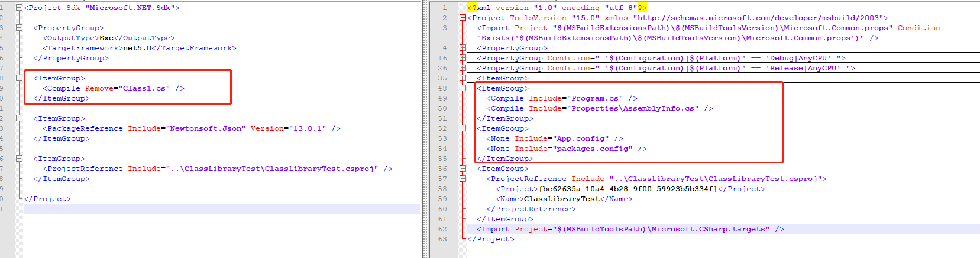Screen dimensions: 980x258
Task: Collapse ItemGroup containing Newtonsoft.Json PackageReference
Action: (x=19, y=118)
